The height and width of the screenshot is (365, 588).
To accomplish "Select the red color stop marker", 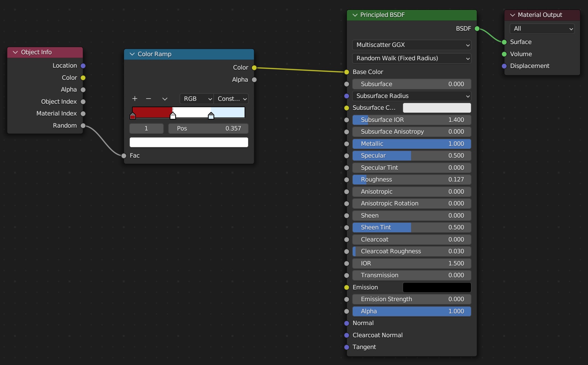I will tap(133, 116).
